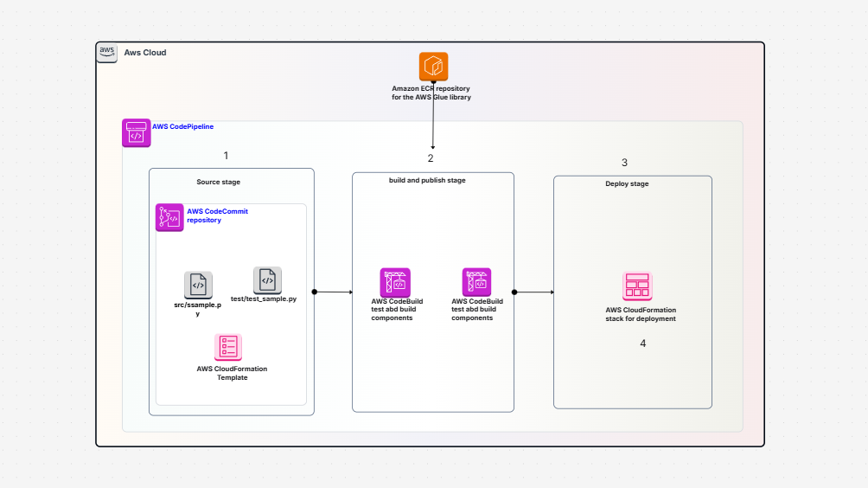This screenshot has width=868, height=488.
Task: Select the number 3 above Deploy stage
Action: coord(624,163)
